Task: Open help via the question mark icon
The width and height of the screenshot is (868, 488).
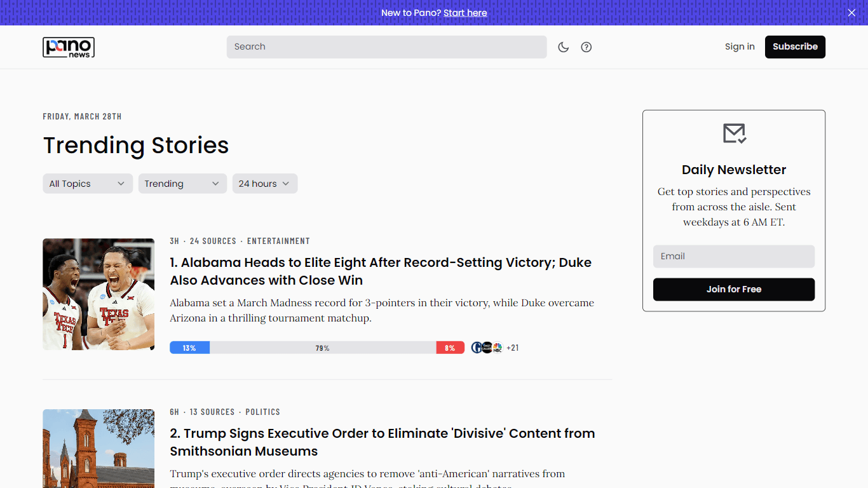Action: [587, 47]
